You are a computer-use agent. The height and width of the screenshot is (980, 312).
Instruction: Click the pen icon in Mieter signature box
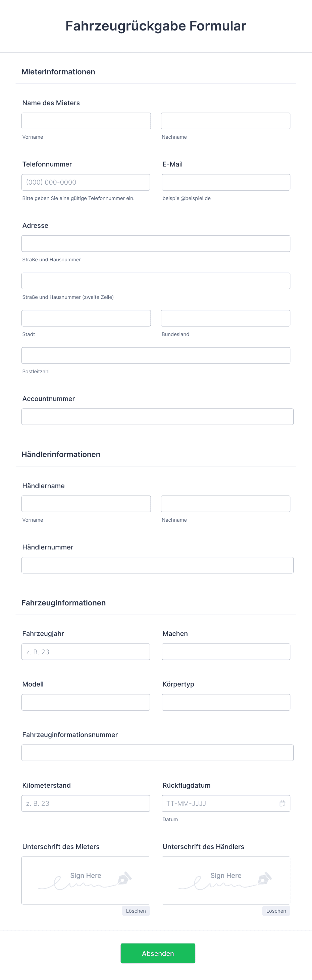[x=124, y=878]
